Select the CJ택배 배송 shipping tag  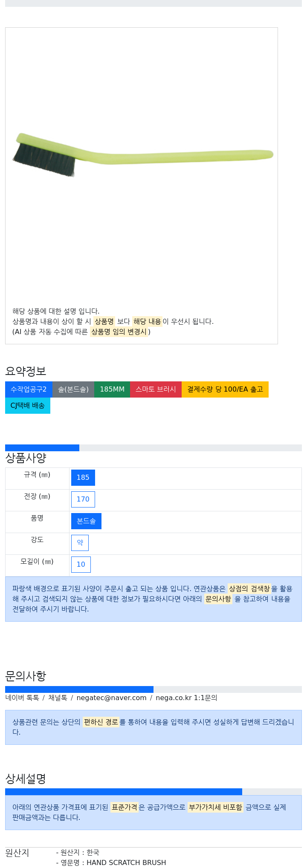pos(28,406)
